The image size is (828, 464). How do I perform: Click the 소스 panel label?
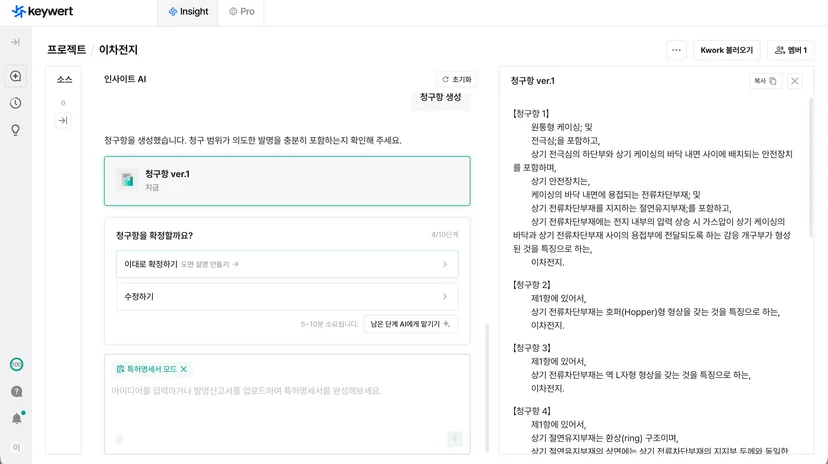click(64, 80)
